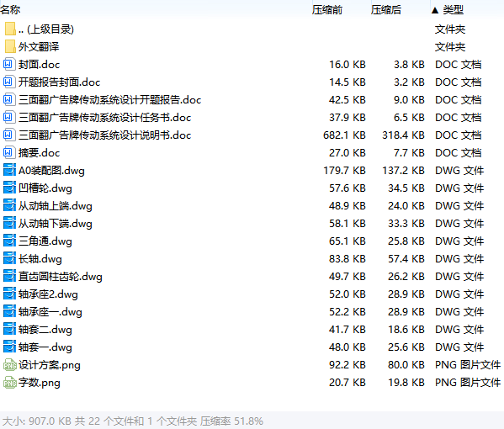This screenshot has width=504, height=429.
Task: Select 三面翻广告牌传动系统设计说明书.doc file name
Action: 104,135
